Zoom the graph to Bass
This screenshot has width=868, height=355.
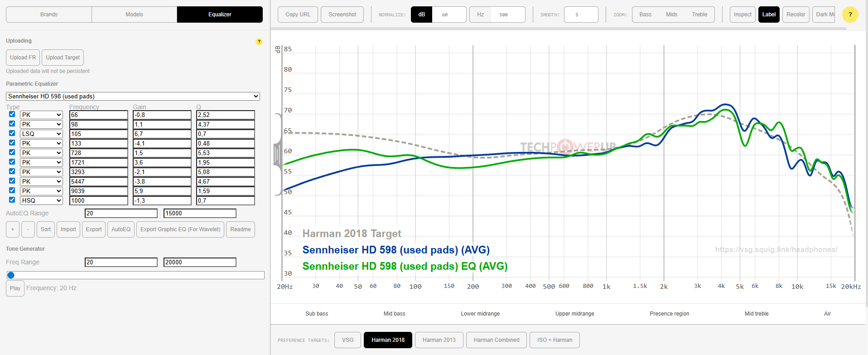click(x=646, y=15)
